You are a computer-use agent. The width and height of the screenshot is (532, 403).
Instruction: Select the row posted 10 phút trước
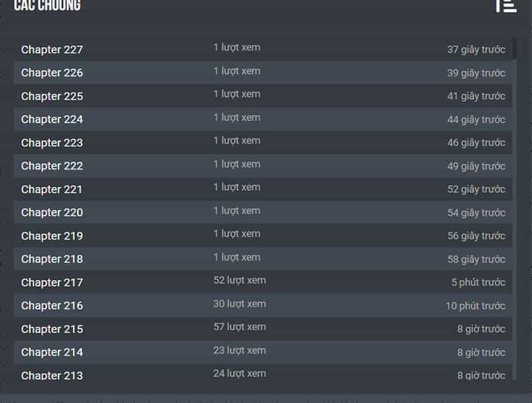click(263, 306)
